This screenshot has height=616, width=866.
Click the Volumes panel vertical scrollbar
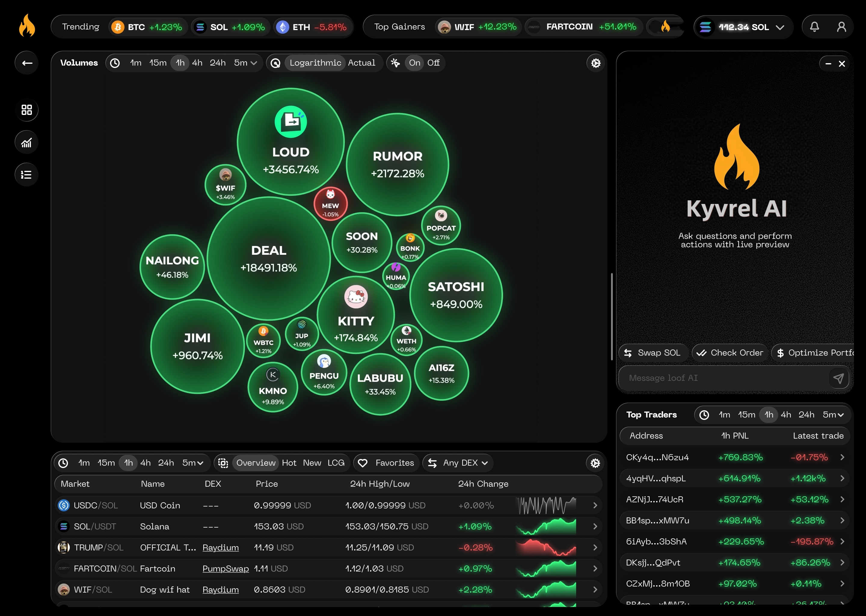(612, 316)
